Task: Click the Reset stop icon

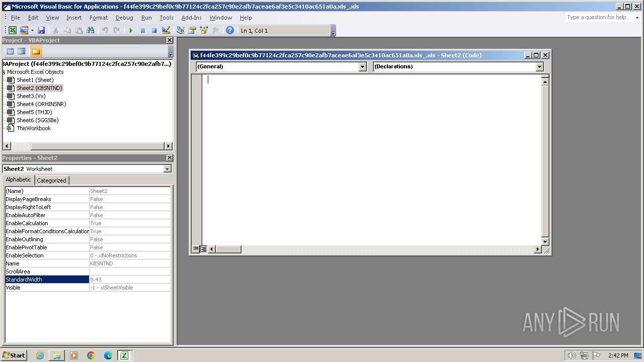Action: pyautogui.click(x=154, y=31)
